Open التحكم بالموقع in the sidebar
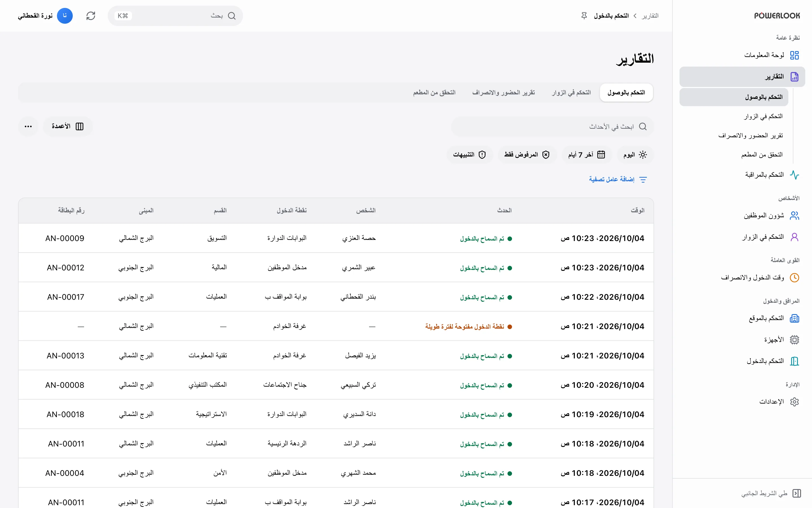 [742, 318]
